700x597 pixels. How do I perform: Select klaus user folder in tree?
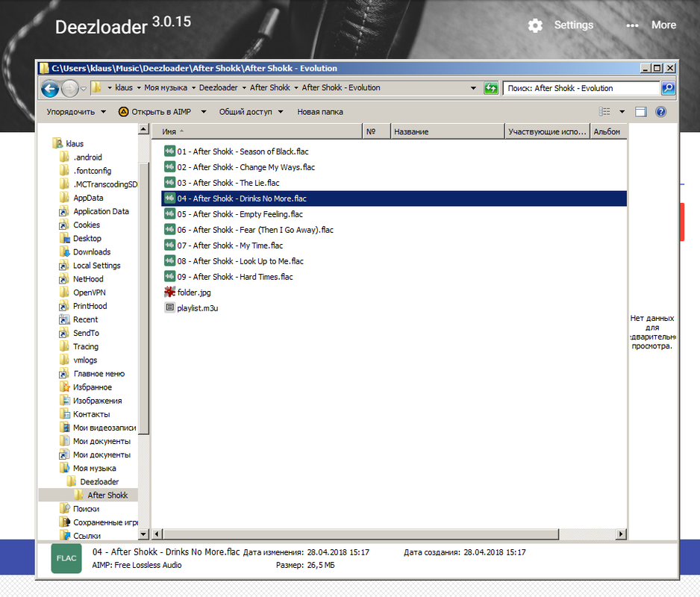tap(69, 143)
